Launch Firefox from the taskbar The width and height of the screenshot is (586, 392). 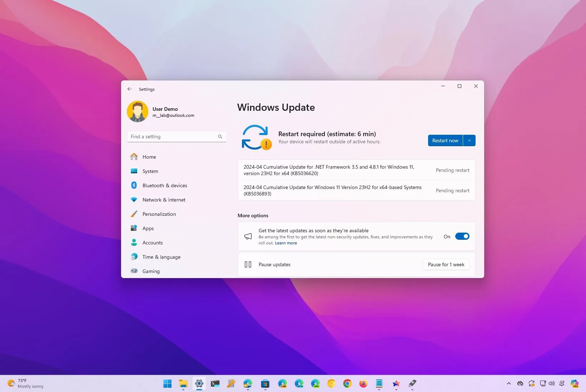363,383
